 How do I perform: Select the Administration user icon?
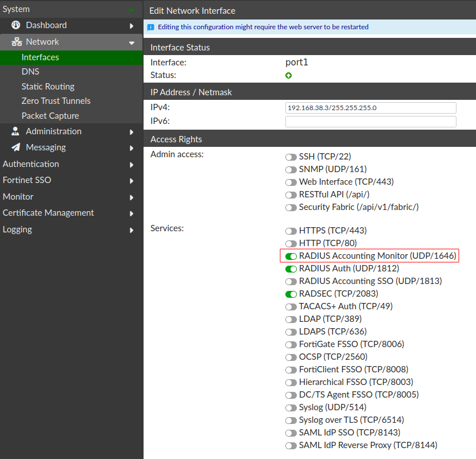(15, 131)
